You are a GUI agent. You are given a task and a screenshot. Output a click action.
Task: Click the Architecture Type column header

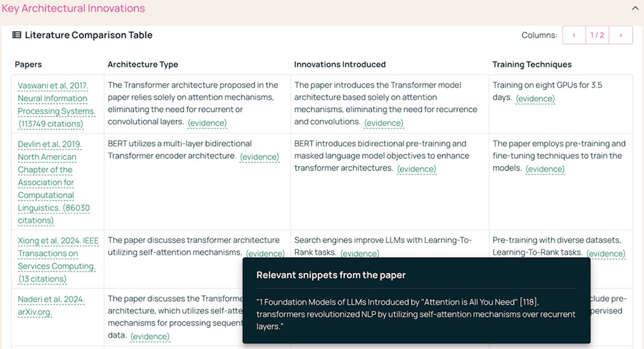pos(143,65)
